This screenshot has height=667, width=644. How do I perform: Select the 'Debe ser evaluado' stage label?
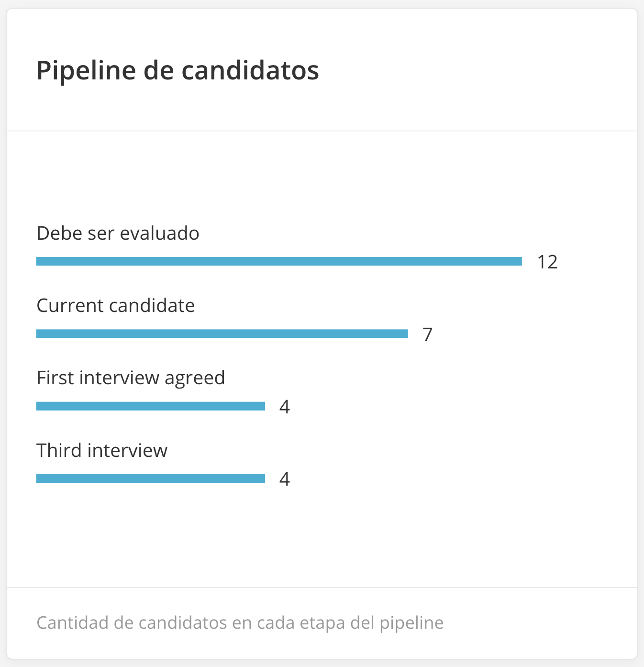click(118, 233)
